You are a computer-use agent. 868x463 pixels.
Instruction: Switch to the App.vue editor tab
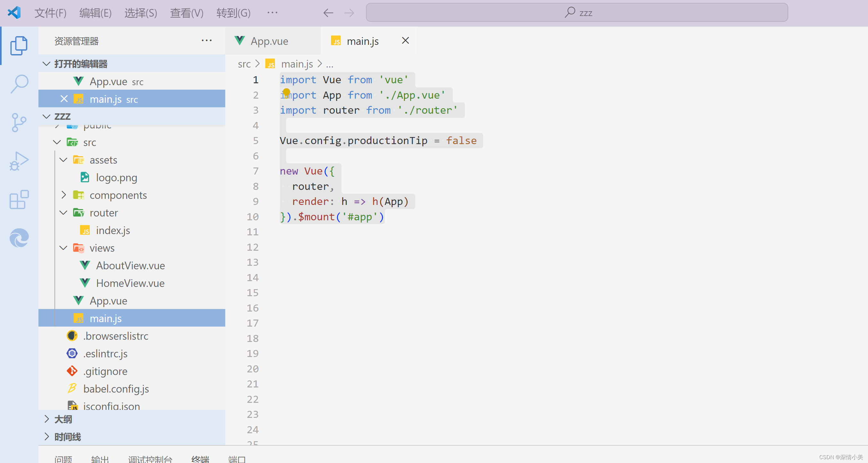click(269, 41)
